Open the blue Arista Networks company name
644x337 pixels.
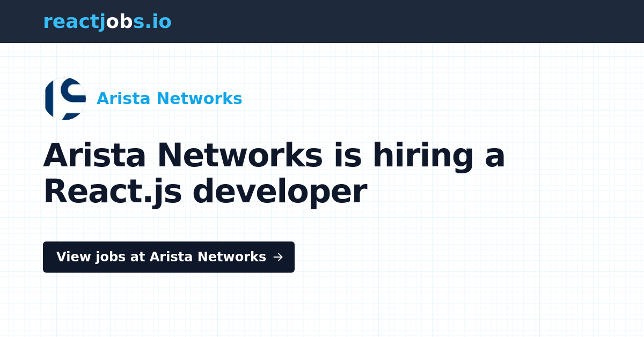169,99
